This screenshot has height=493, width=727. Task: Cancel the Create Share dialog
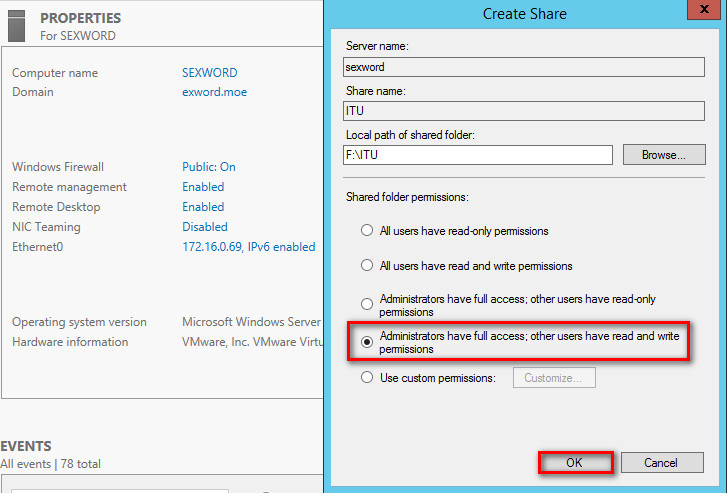coord(662,463)
